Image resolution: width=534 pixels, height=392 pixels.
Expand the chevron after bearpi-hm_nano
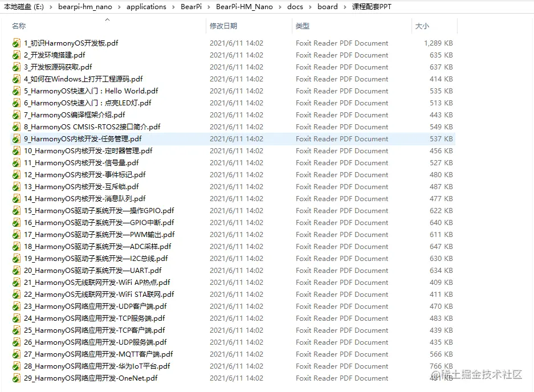point(119,7)
